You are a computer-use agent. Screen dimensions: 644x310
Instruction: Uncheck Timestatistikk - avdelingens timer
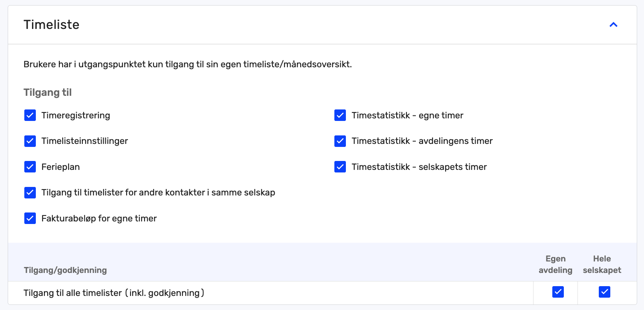(x=340, y=141)
